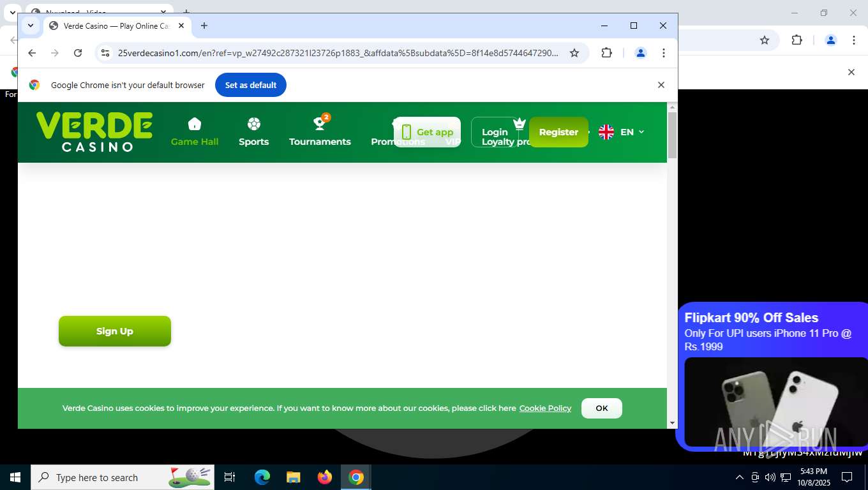868x490 pixels.
Task: Dismiss the default browser notification bar
Action: click(661, 85)
